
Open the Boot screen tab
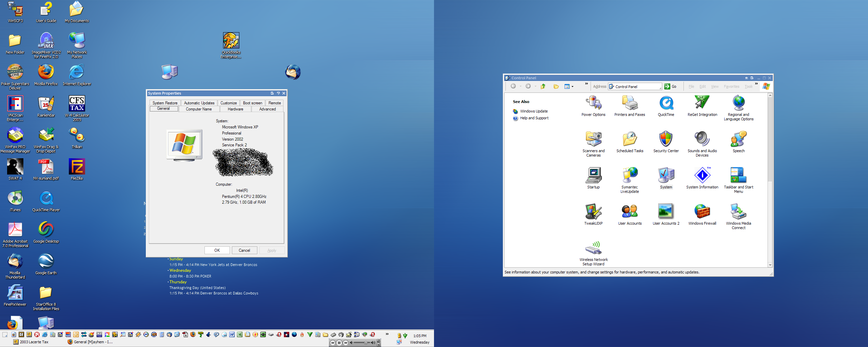(x=253, y=103)
